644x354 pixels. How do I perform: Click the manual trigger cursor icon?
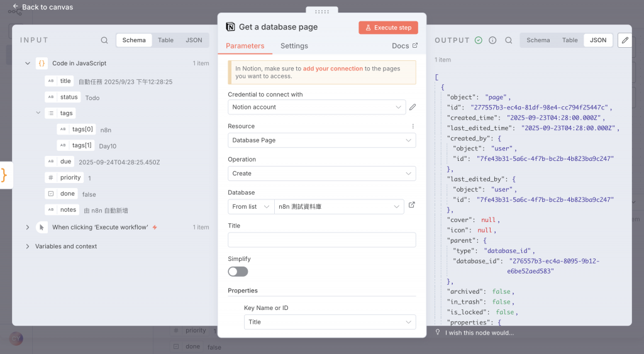(x=42, y=227)
